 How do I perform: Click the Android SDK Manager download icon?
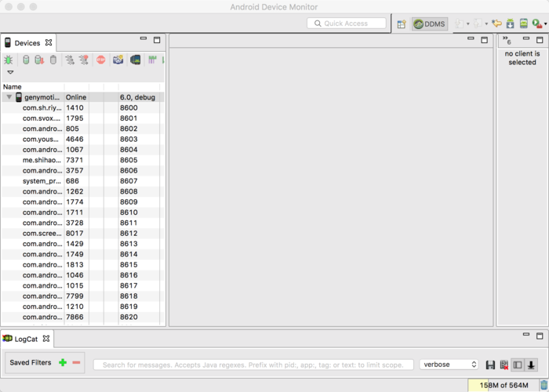510,24
